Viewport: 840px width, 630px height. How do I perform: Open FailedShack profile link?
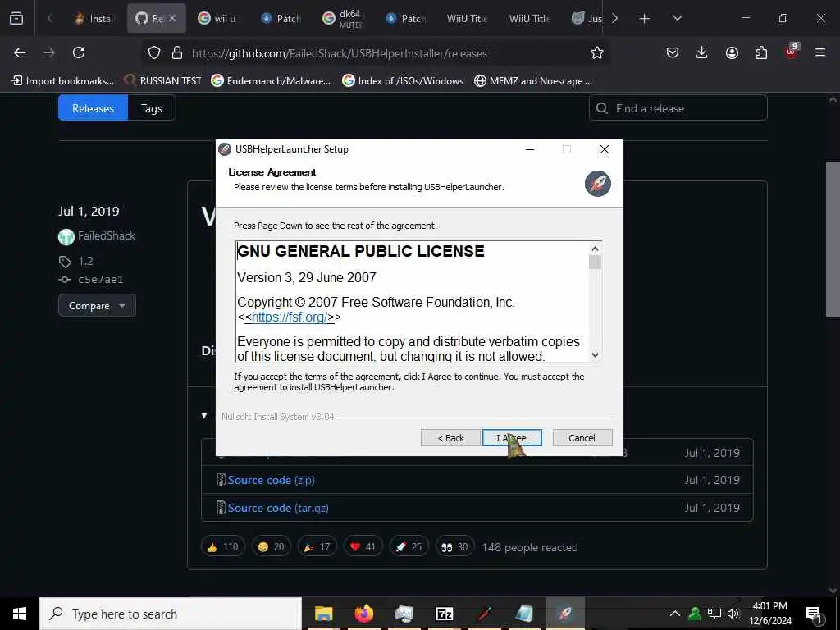tap(106, 235)
